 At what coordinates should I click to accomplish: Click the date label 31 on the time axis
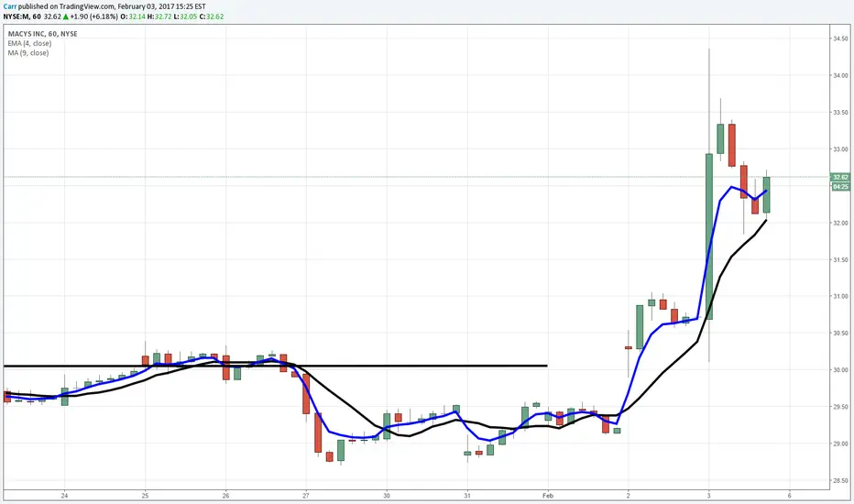(x=467, y=495)
